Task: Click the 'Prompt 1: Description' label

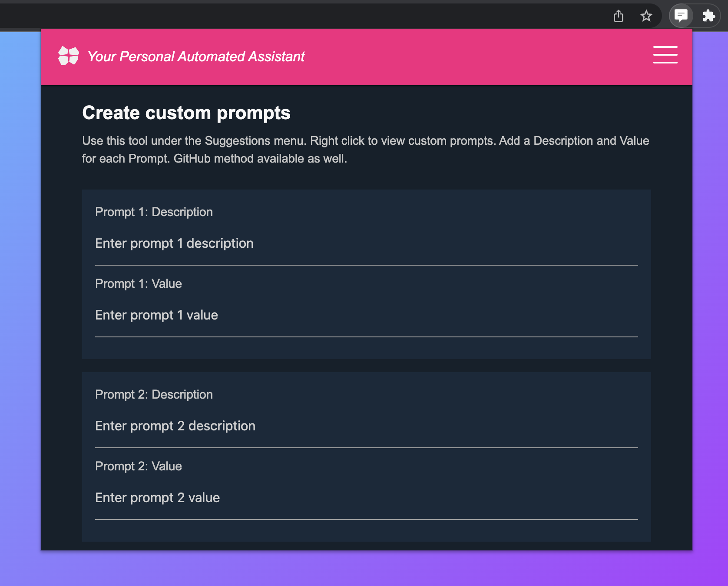Action: (154, 212)
